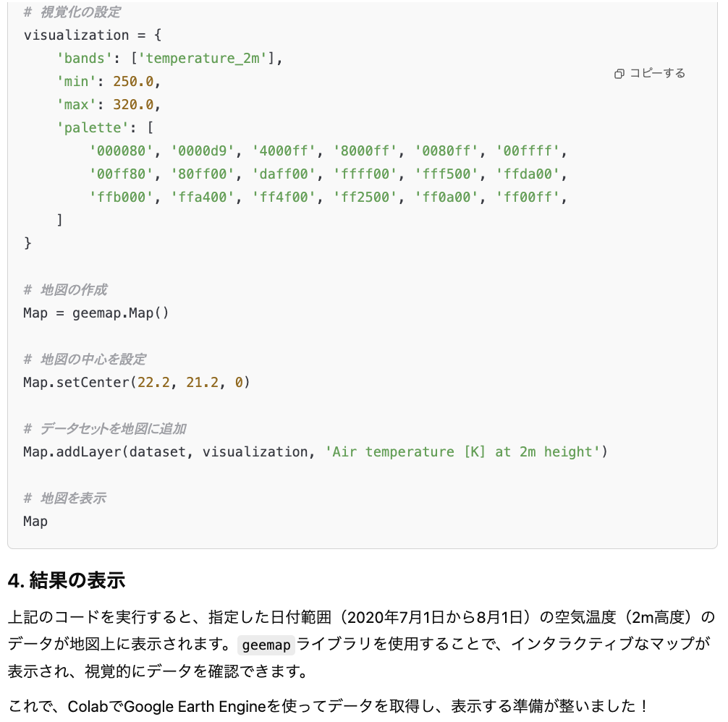The height and width of the screenshot is (722, 728).
Task: Click the 4. 結果の表示 heading
Action: 67,580
